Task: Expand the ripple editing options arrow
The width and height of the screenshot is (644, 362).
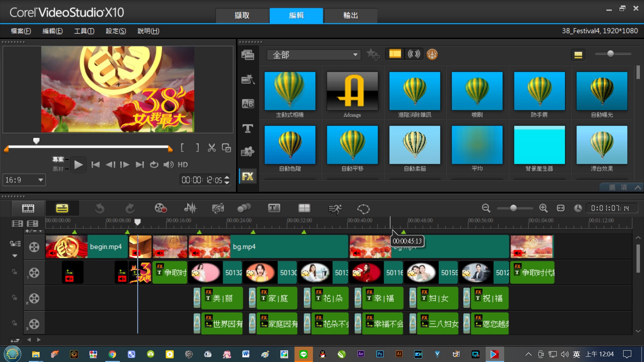Action: [x=15, y=256]
